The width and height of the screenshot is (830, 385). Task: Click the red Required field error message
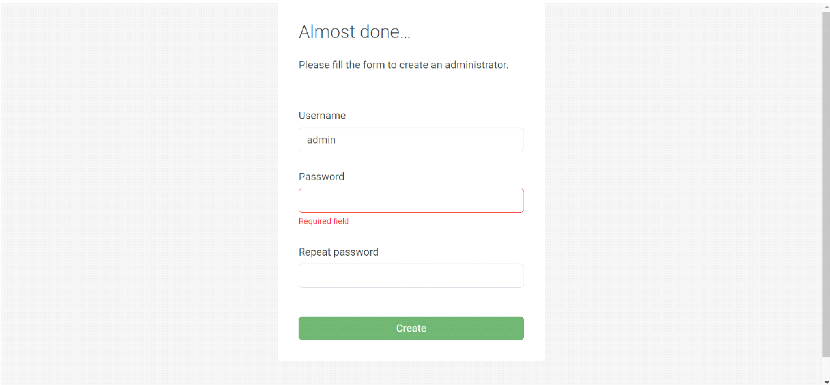coord(323,221)
